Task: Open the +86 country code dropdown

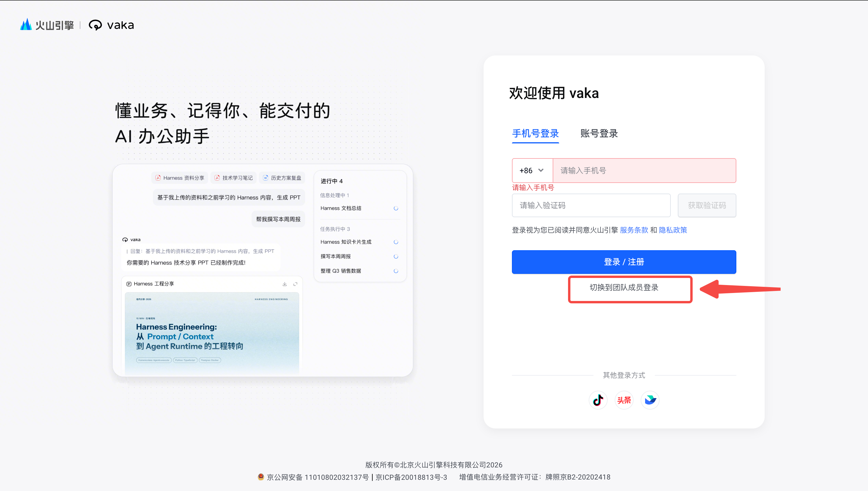Action: (532, 171)
